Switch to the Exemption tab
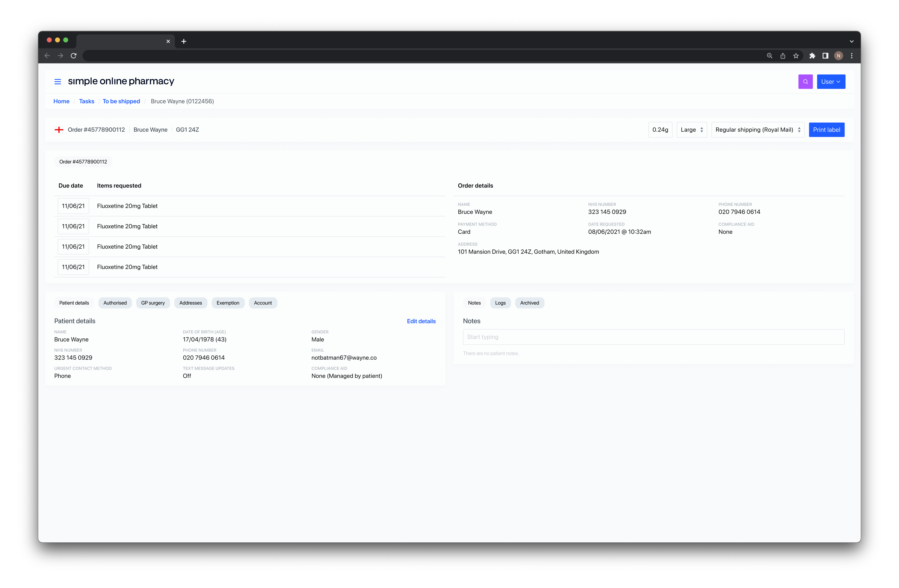Viewport: 899px width, 588px height. pyautogui.click(x=228, y=303)
